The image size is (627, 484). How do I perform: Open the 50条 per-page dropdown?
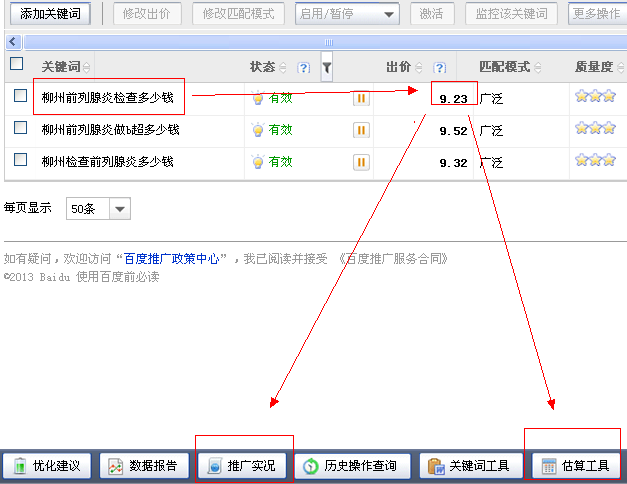(98, 208)
